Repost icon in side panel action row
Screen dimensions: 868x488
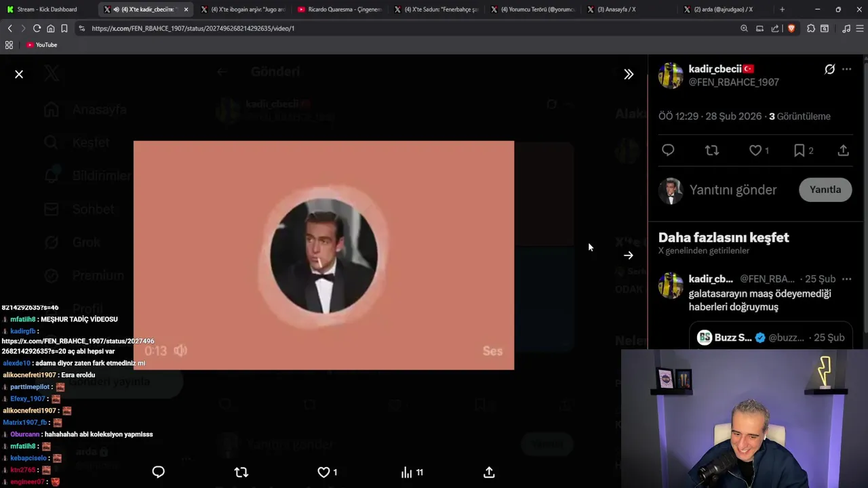pyautogui.click(x=711, y=150)
